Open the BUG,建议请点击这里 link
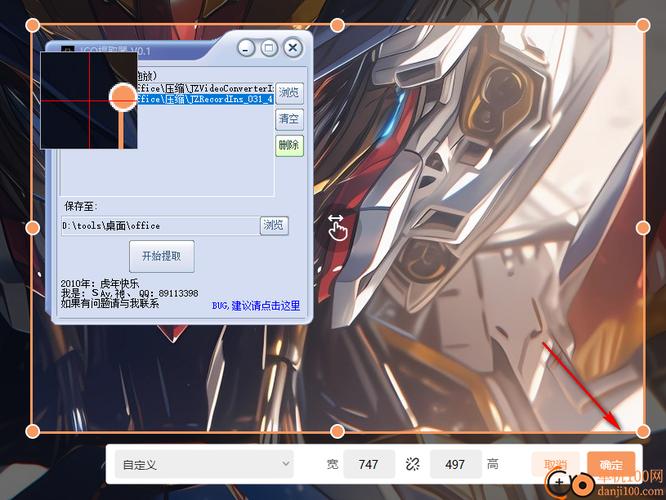The image size is (666, 500). (x=256, y=305)
